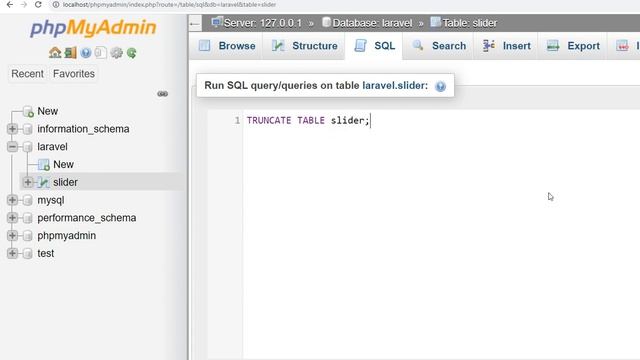Open the Home icon in the sidebar
640x360 pixels.
click(x=55, y=53)
